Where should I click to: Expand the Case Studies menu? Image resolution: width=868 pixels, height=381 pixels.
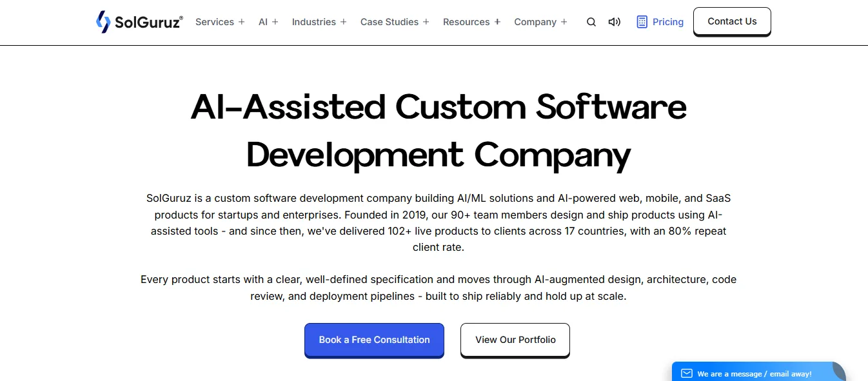click(x=395, y=22)
